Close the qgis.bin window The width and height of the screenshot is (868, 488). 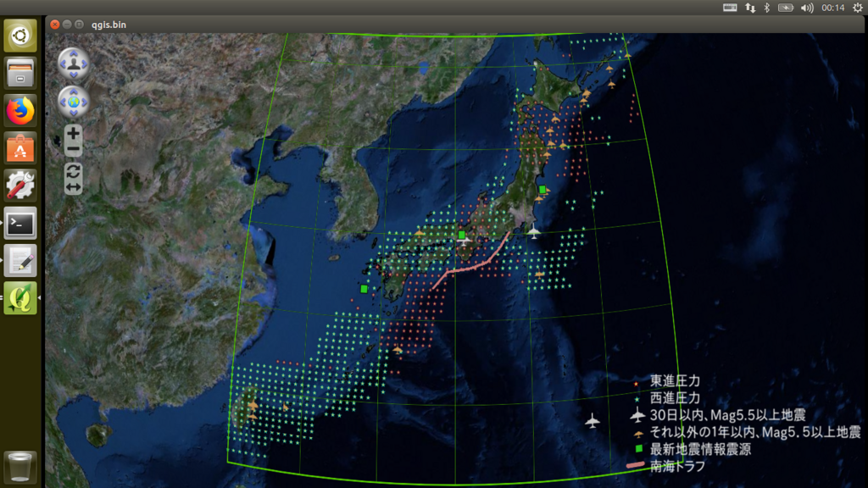54,25
